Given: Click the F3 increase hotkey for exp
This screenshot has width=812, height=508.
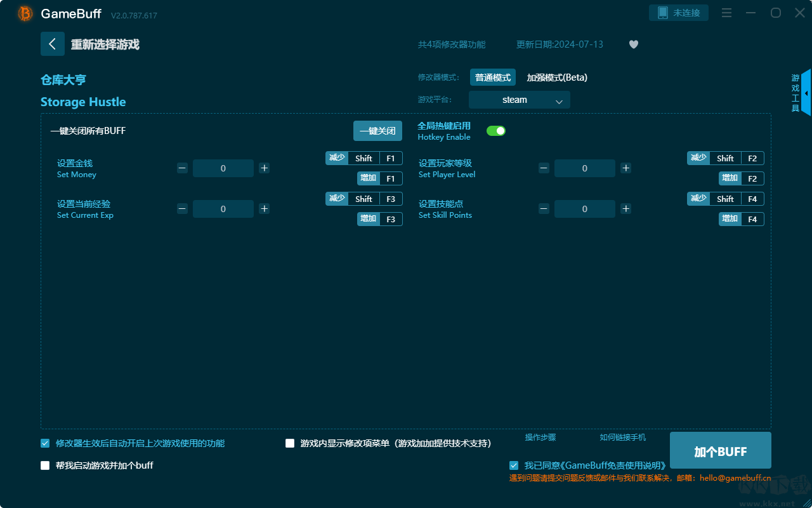Looking at the screenshot, I should click(x=380, y=219).
